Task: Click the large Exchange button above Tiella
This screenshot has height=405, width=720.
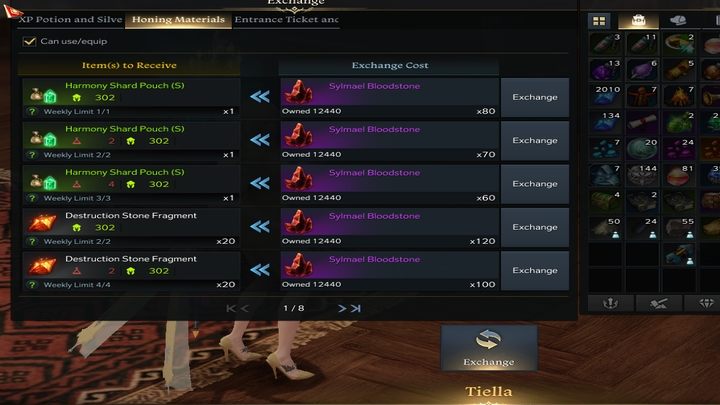Action: click(489, 348)
